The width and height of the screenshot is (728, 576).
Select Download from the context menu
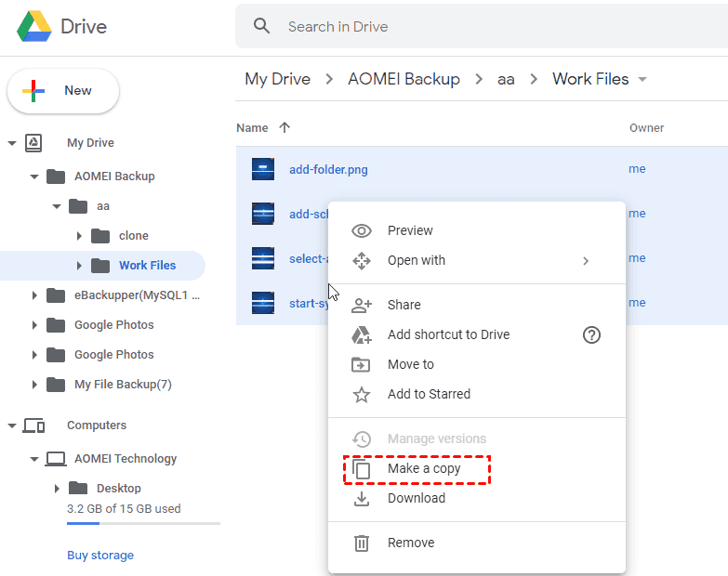point(477,499)
